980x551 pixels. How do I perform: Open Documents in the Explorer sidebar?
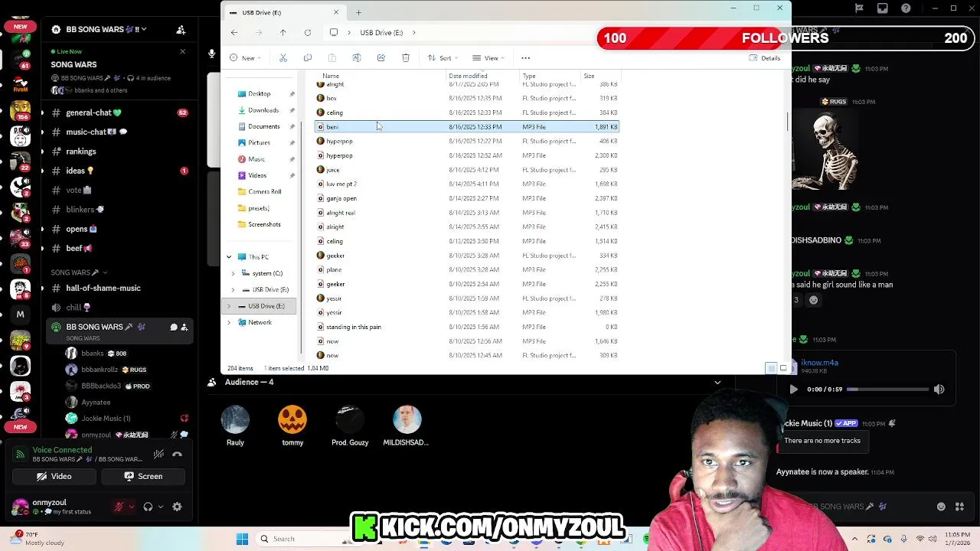click(263, 126)
